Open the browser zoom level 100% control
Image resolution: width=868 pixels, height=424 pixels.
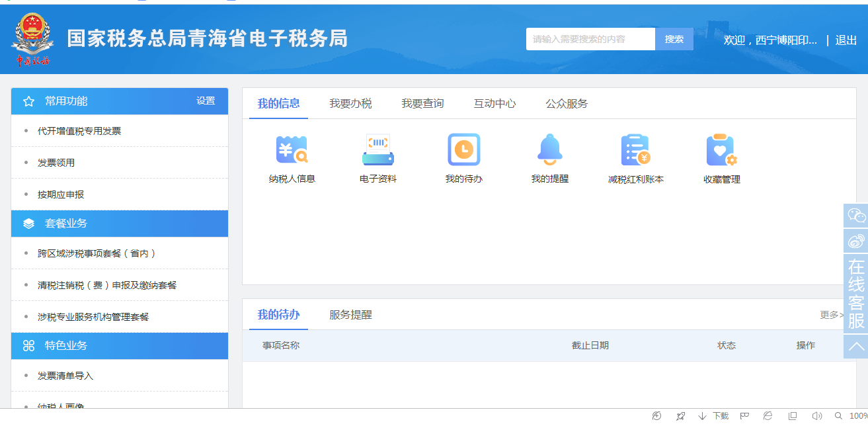tap(857, 416)
